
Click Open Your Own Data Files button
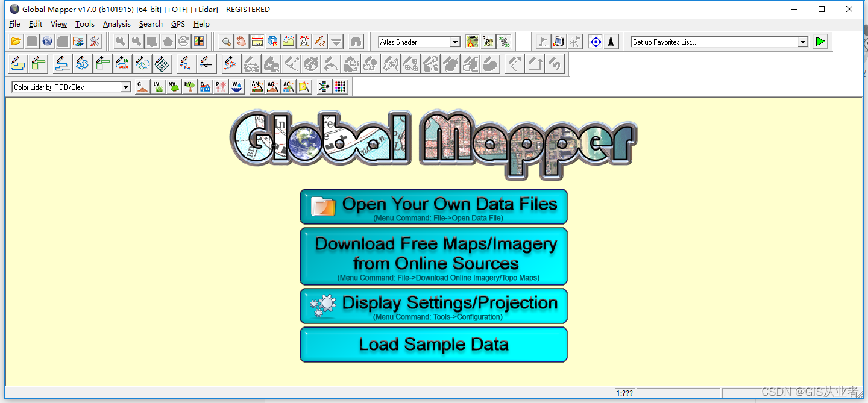tap(433, 207)
